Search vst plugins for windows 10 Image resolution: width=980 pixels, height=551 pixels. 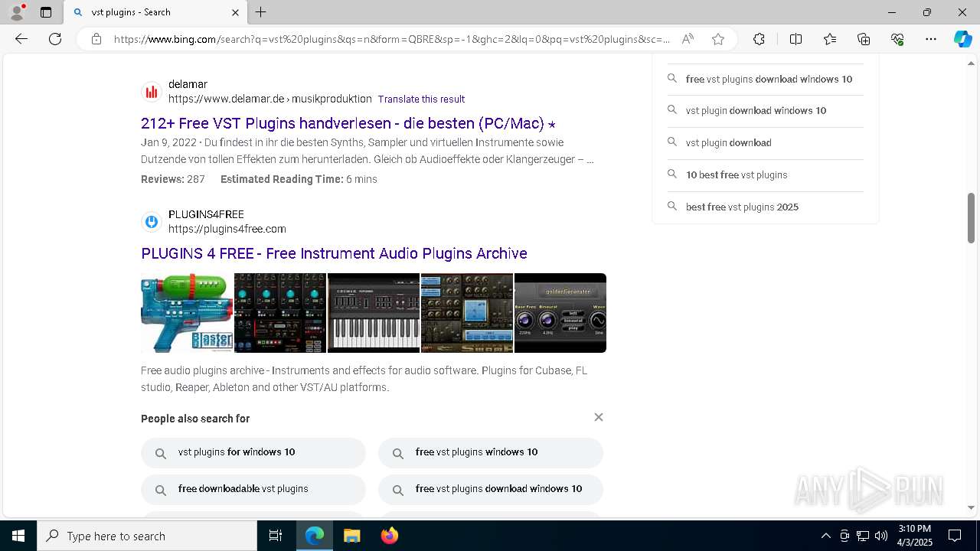tap(253, 453)
